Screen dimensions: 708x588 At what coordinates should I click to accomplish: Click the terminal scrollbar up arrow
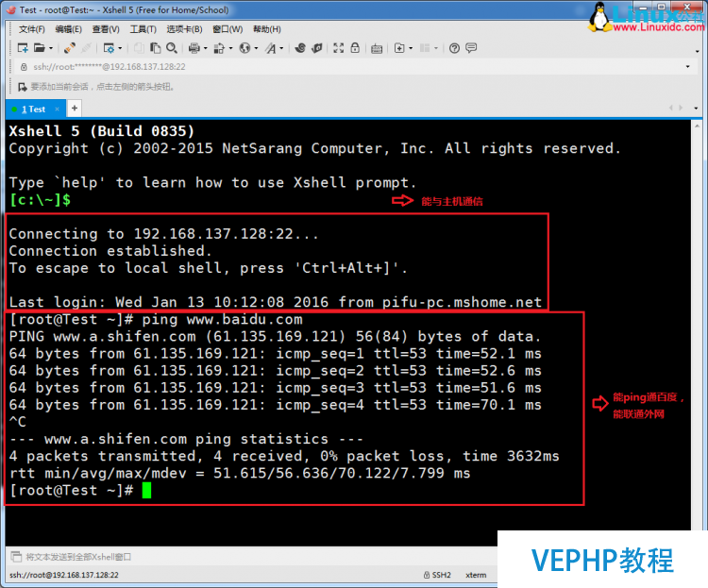697,126
